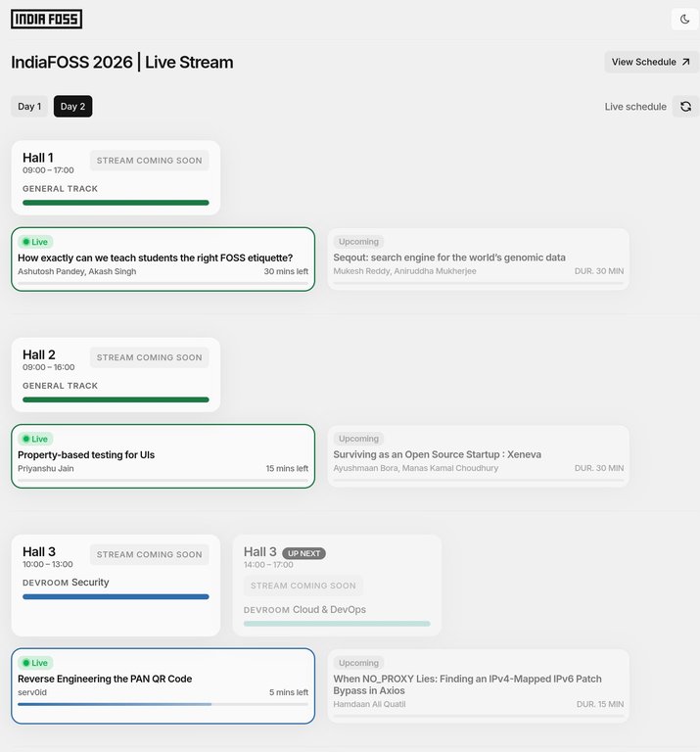Click Hall 2 time 09:00 – 16:00

coord(48,367)
